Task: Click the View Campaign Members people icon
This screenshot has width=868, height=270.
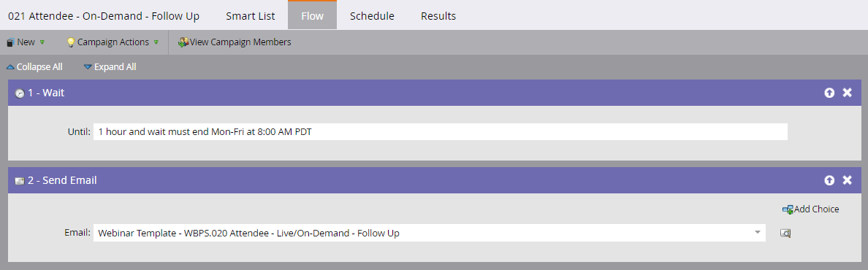Action: (183, 42)
